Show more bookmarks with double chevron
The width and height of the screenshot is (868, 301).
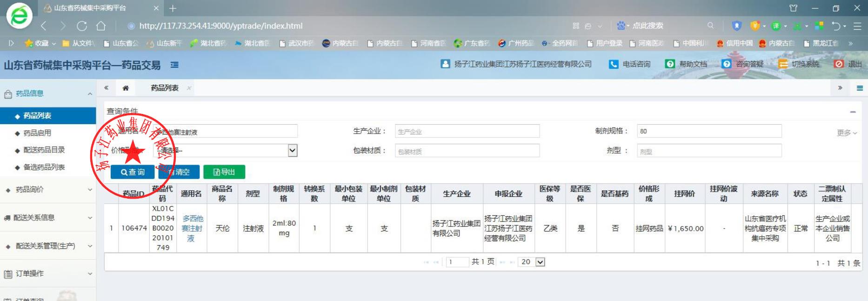pos(850,43)
